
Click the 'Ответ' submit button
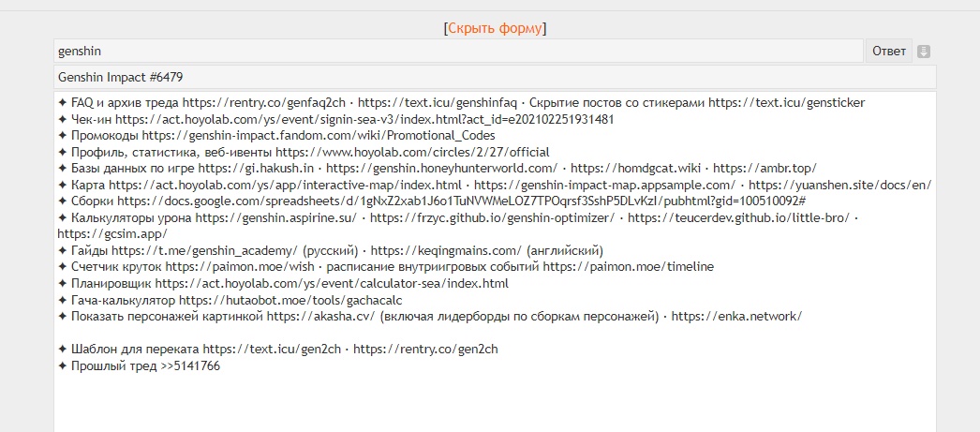click(889, 52)
